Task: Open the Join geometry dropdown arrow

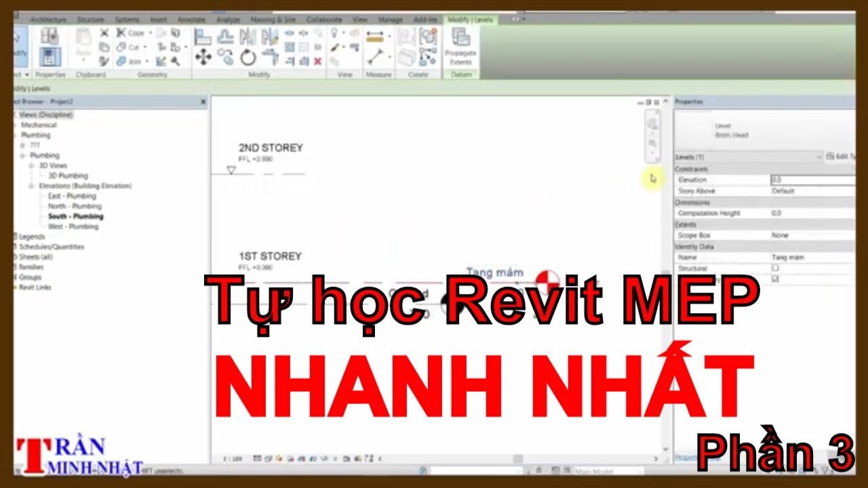Action: coord(146,61)
